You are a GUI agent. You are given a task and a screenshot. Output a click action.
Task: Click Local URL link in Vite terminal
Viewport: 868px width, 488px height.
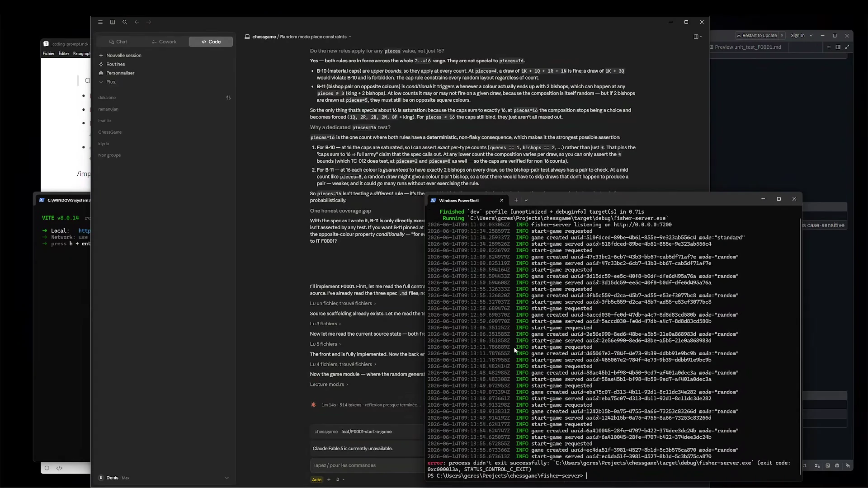tap(85, 230)
